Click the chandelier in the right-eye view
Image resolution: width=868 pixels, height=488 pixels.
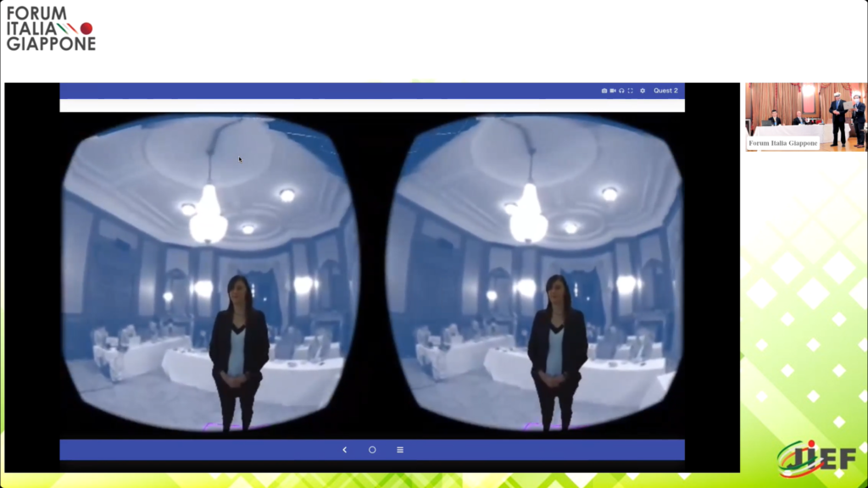528,216
